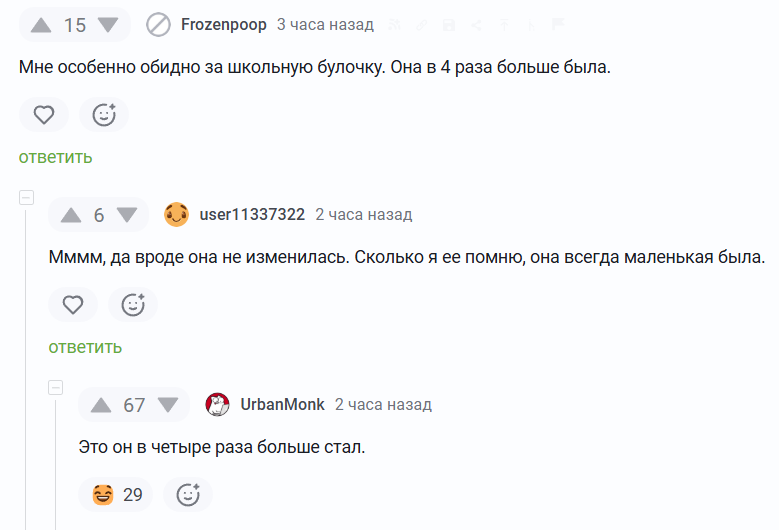Image resolution: width=779 pixels, height=530 pixels.
Task: Add emoji reaction to Frozenpoop's comment
Action: 104,115
